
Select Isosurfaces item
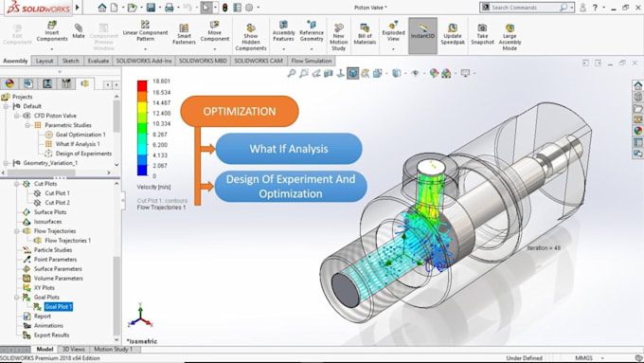coord(47,222)
